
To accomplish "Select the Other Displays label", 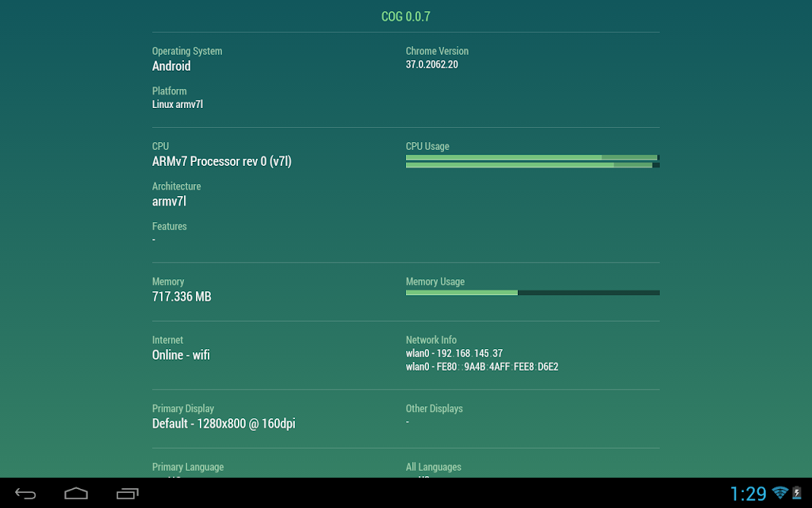I will tap(434, 409).
